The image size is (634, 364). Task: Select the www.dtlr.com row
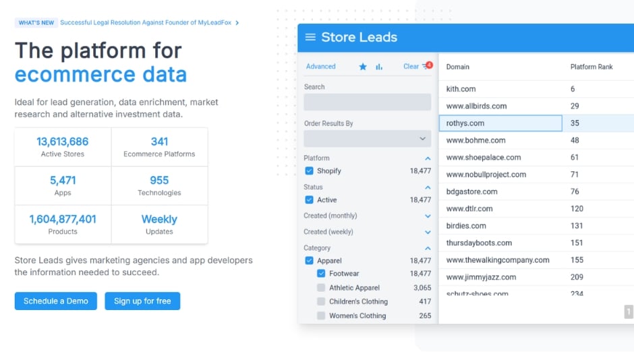(x=536, y=208)
